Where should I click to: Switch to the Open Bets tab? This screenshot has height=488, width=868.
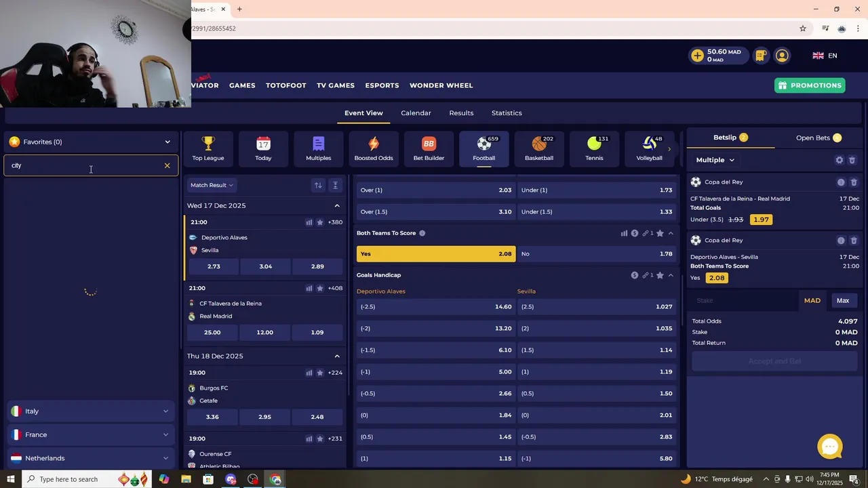coord(818,138)
